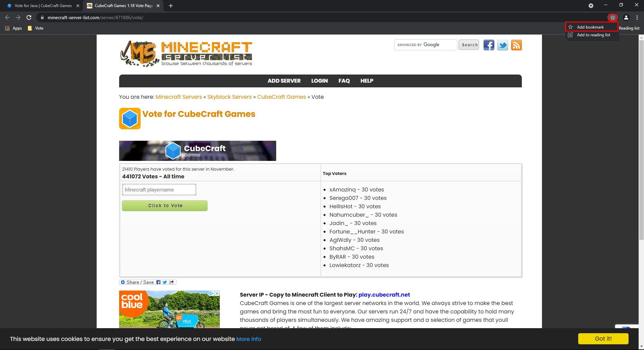Click the cool blue ad image
Image resolution: width=644 pixels, height=350 pixels.
tap(169, 309)
